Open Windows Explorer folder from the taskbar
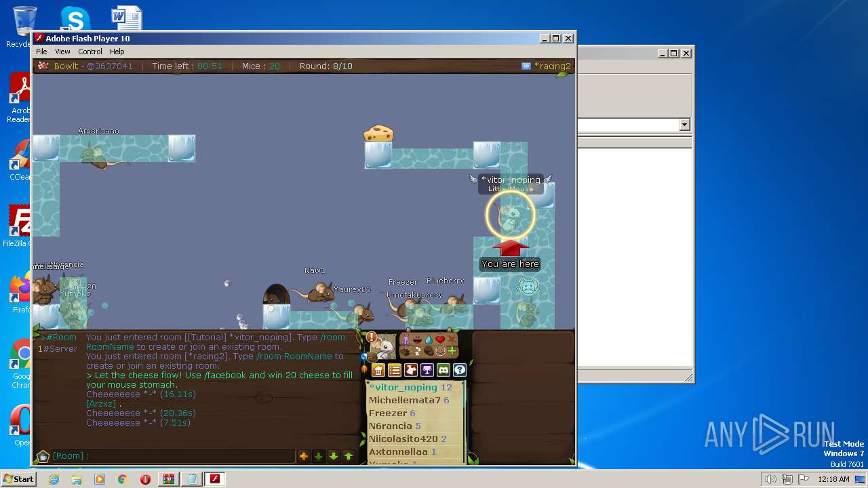 [77, 479]
